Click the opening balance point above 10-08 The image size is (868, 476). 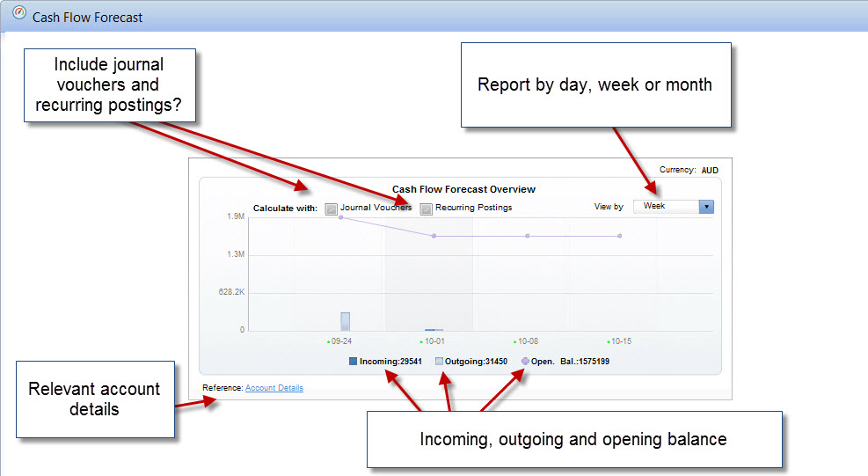coord(527,236)
